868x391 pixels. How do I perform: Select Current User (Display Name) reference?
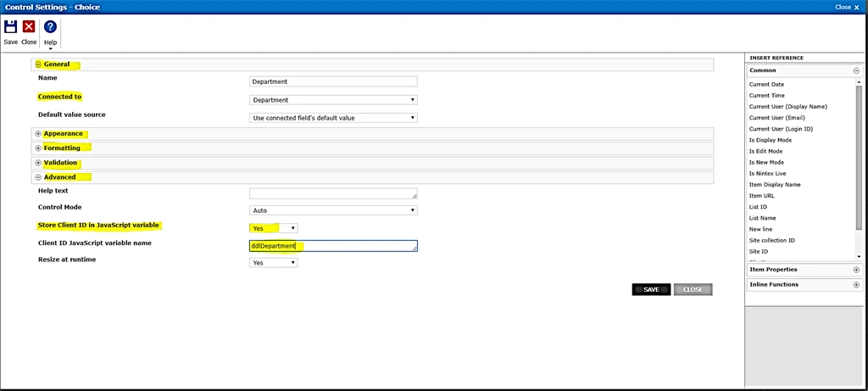(x=787, y=106)
